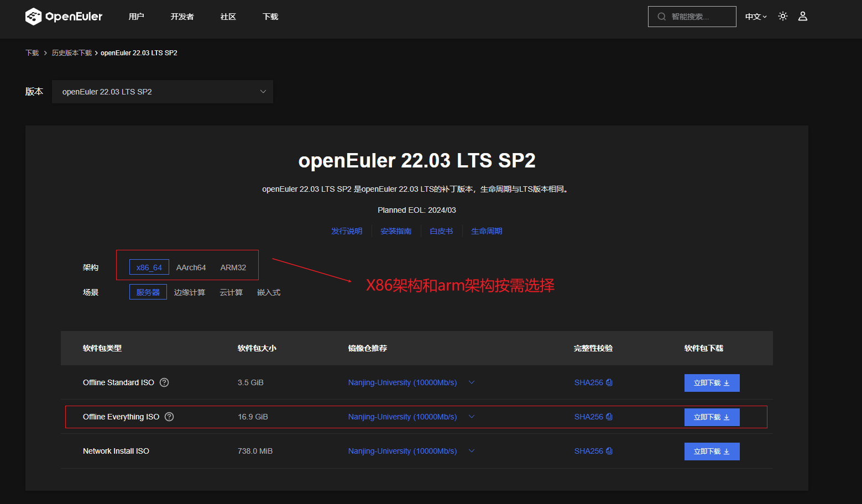Click SHA256 link for Offline Standard ISO
Viewport: 862px width, 504px height.
(589, 382)
